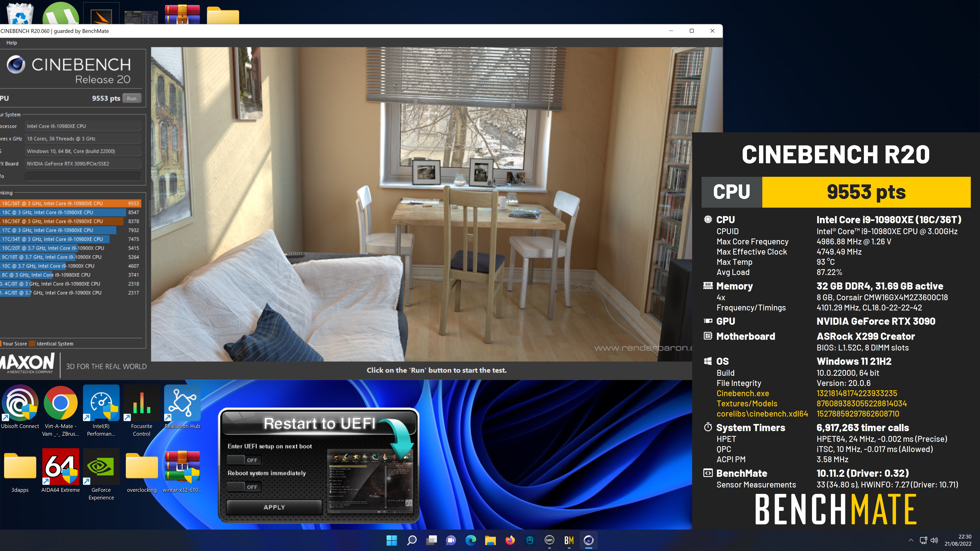This screenshot has width=980, height=551.
Task: Open the Virt-A-Mate Chrome shortcut
Action: coord(60,411)
